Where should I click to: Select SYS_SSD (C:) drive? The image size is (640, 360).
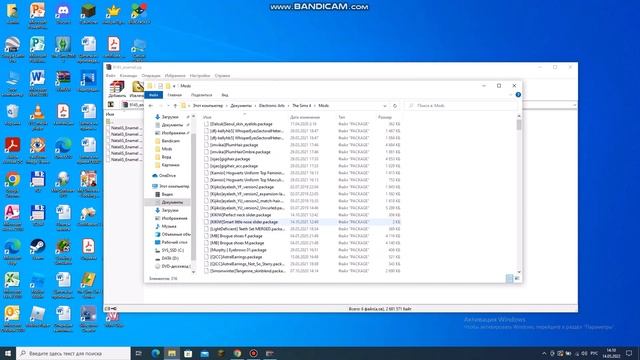(173, 250)
